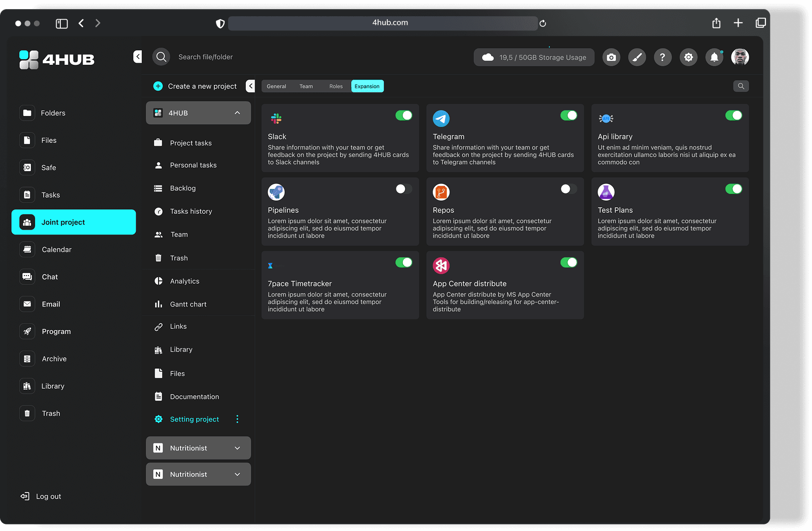Open the General tab
This screenshot has width=812, height=531.
(276, 87)
